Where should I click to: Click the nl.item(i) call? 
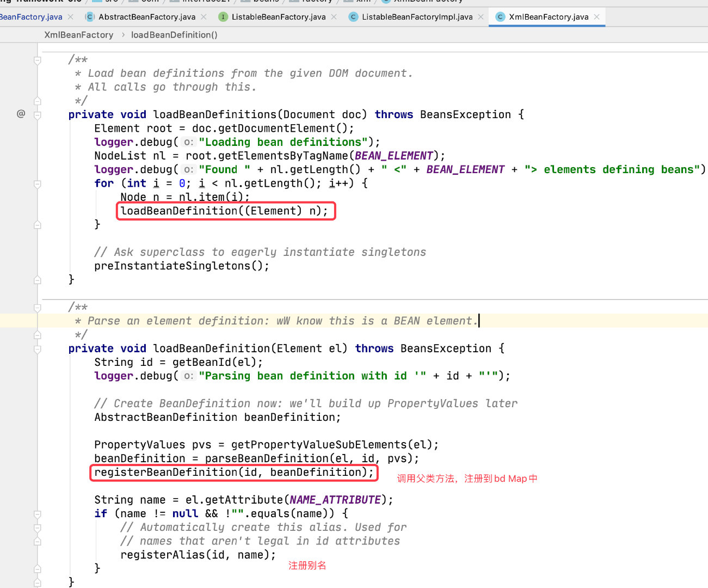(x=211, y=197)
